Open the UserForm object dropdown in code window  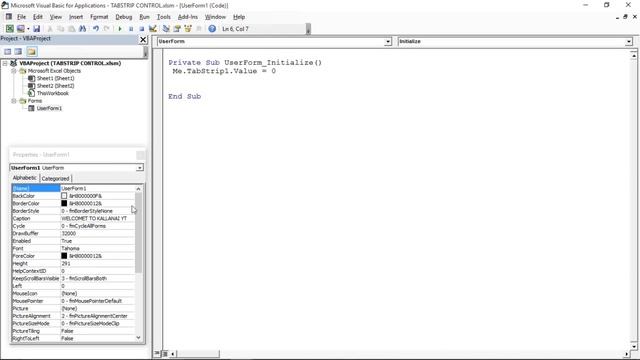click(387, 42)
